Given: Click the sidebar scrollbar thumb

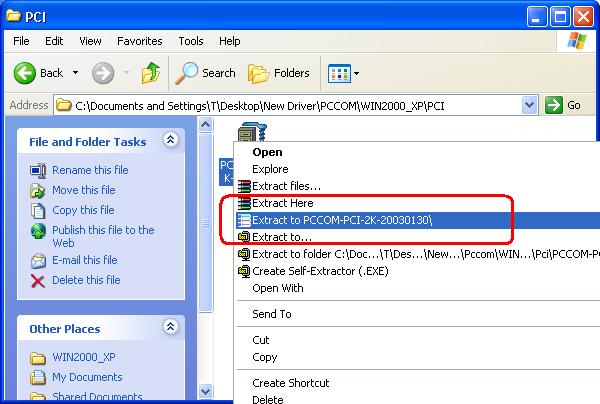Looking at the screenshot, I should tap(205, 223).
